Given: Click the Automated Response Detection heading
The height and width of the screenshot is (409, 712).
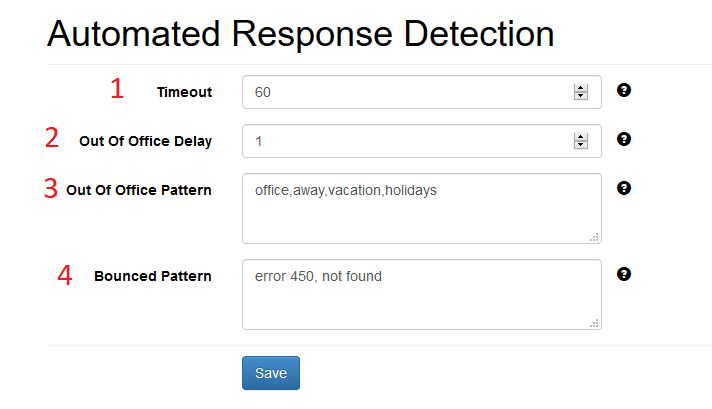Looking at the screenshot, I should click(301, 34).
